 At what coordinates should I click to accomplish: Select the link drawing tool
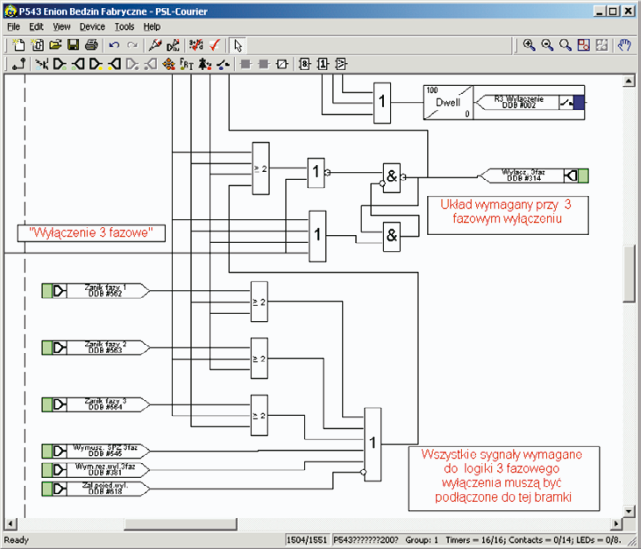tap(18, 64)
